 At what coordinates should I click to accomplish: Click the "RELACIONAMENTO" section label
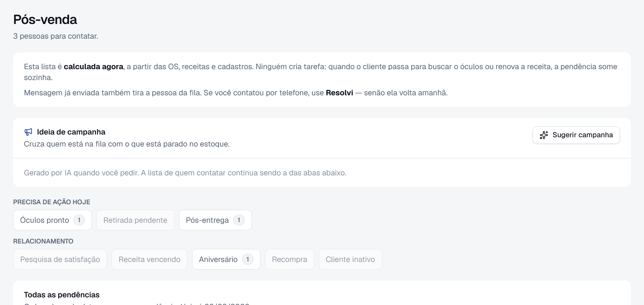43,241
